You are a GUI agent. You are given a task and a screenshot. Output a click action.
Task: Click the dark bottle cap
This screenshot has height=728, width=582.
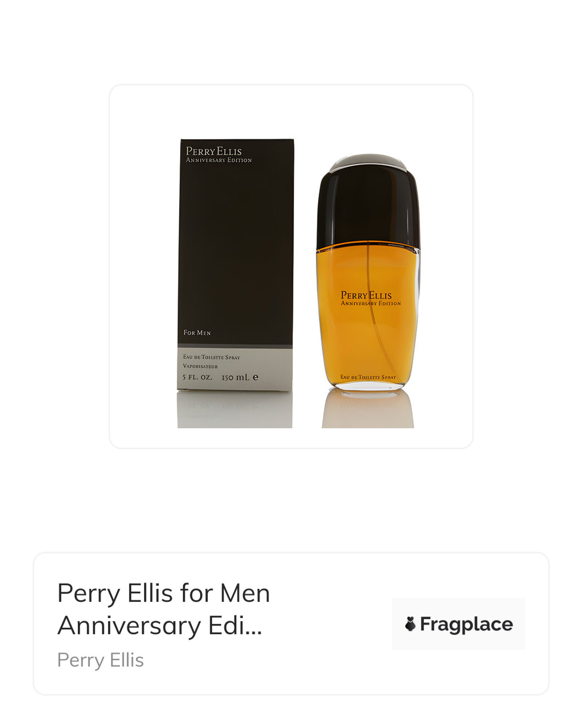368,206
